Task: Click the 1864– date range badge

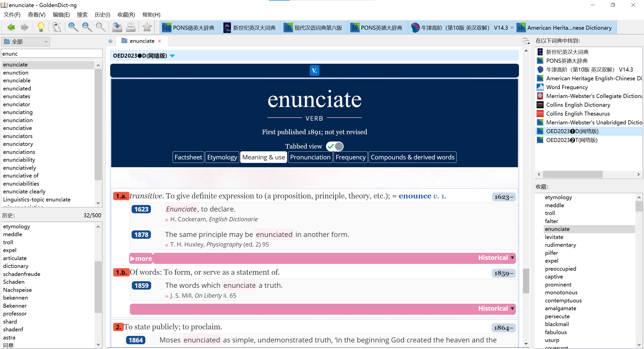Action: [503, 328]
